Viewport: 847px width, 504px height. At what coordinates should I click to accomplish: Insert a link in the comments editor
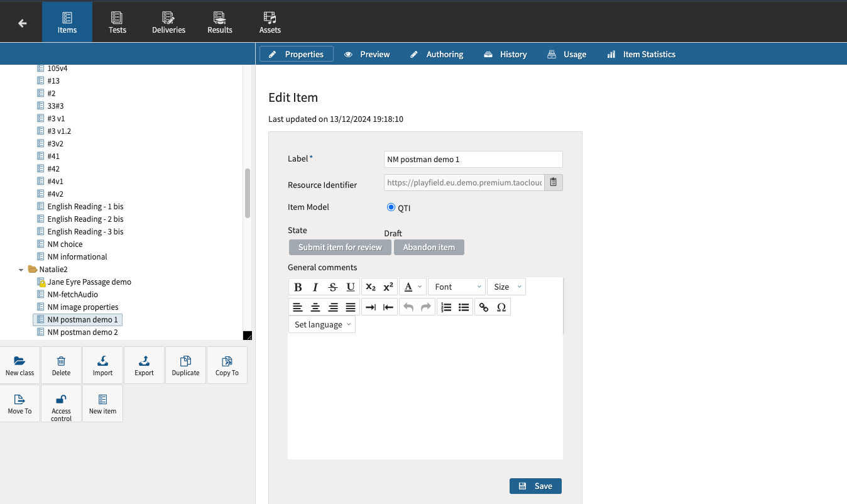(x=483, y=307)
